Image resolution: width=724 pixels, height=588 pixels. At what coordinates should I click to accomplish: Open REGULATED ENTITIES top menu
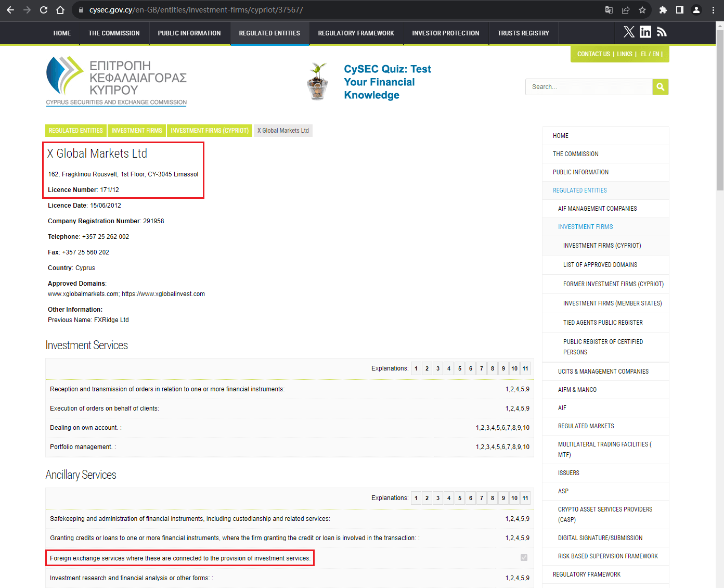coord(269,33)
